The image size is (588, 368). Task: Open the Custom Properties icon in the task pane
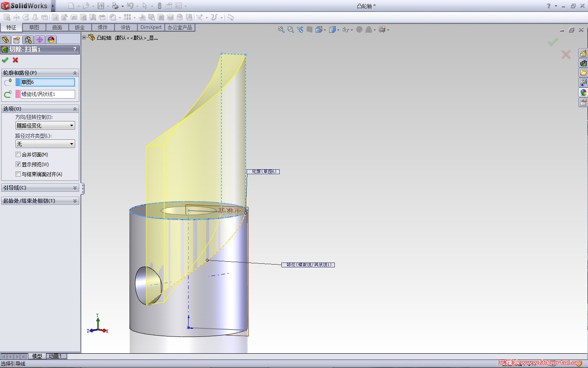click(x=583, y=102)
